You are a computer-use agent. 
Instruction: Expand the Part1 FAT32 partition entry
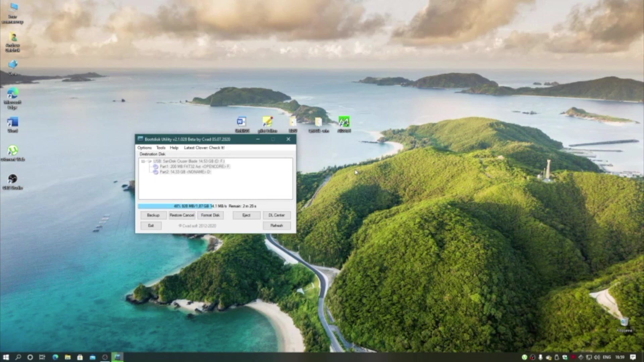150,166
